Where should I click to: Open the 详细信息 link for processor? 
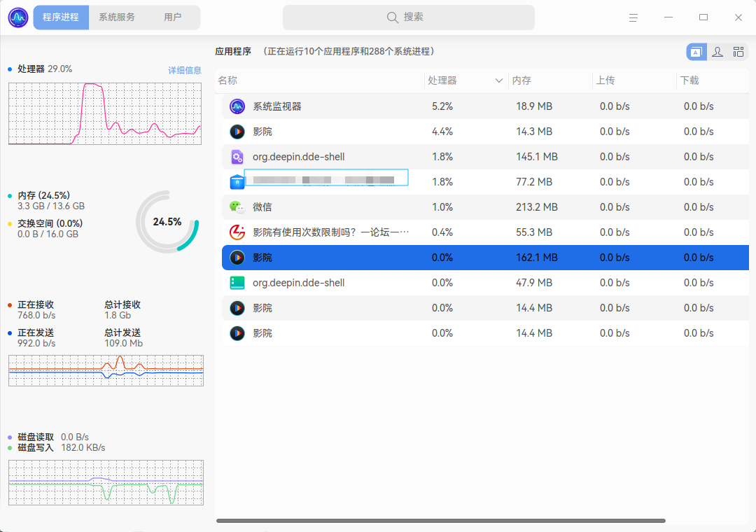tap(185, 71)
